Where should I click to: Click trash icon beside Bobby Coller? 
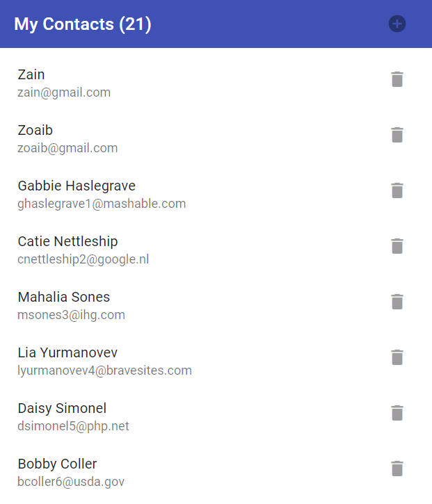coord(397,469)
